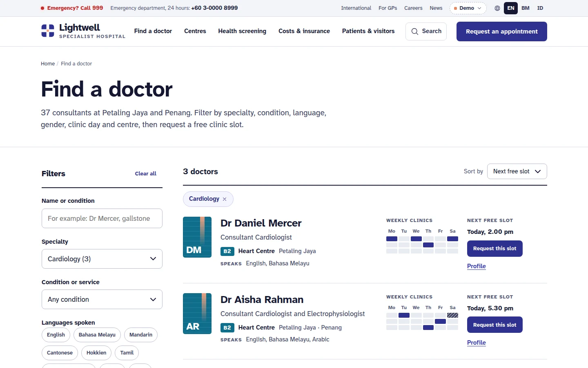Focus the Name or condition input

click(102, 218)
